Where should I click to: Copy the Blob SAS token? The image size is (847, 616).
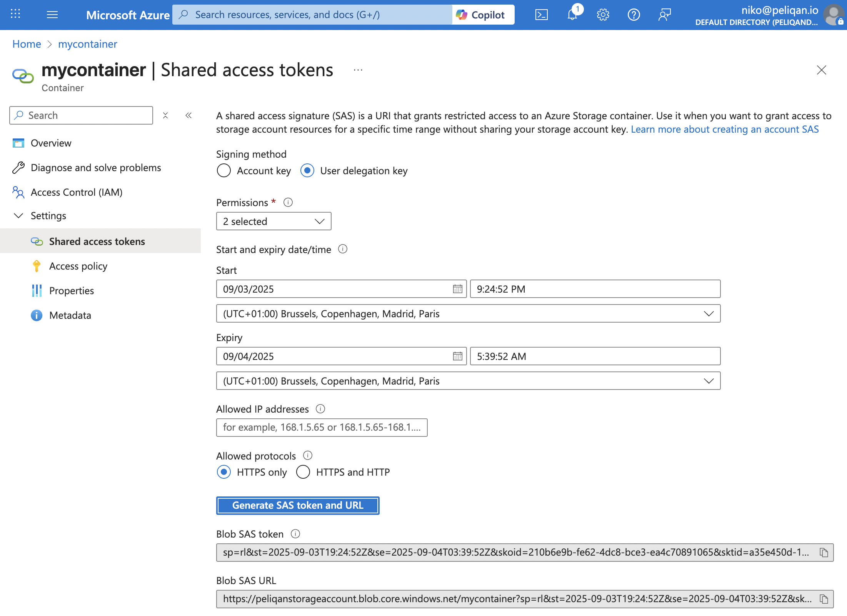tap(824, 553)
